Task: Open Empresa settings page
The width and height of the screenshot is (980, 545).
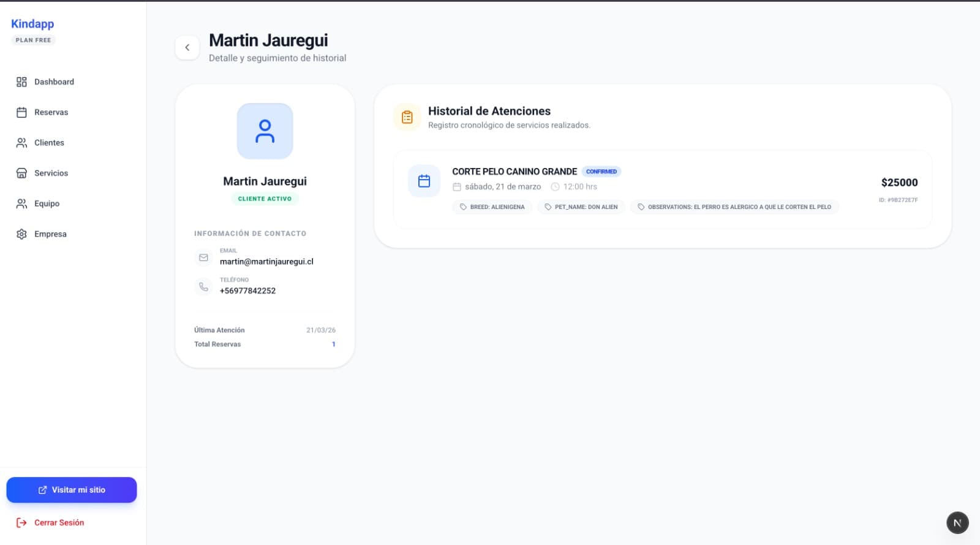Action: click(x=50, y=234)
